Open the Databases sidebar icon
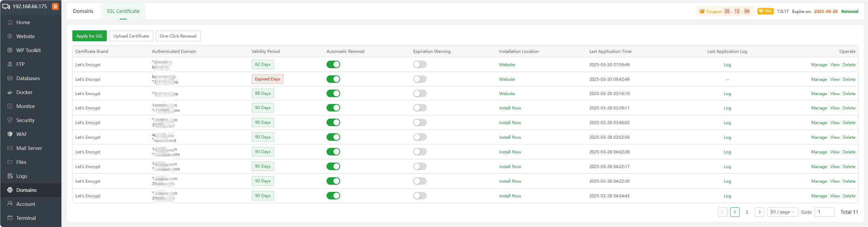The height and width of the screenshot is (227, 868). pyautogui.click(x=10, y=78)
